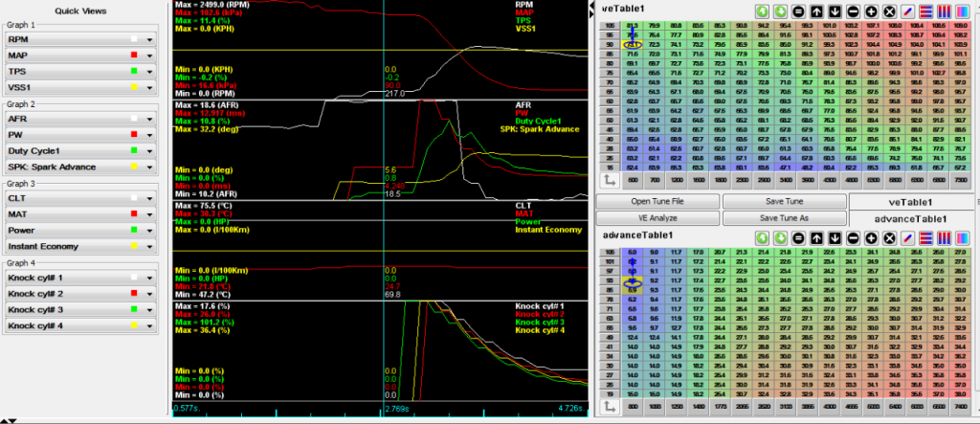Open the SPK: Spark Advance dropdown arrow

click(x=150, y=167)
